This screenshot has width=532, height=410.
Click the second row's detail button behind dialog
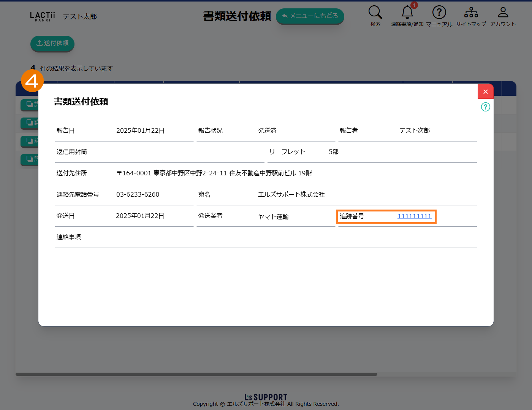[x=30, y=122]
